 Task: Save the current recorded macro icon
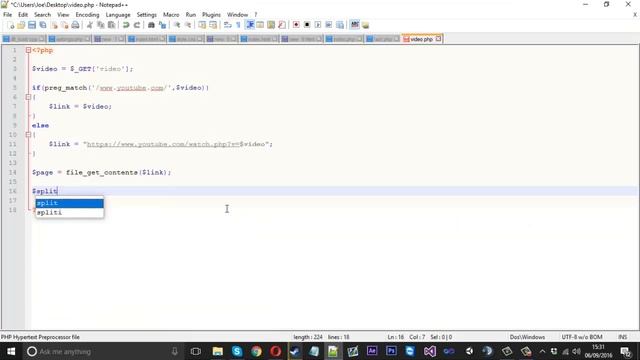click(340, 25)
